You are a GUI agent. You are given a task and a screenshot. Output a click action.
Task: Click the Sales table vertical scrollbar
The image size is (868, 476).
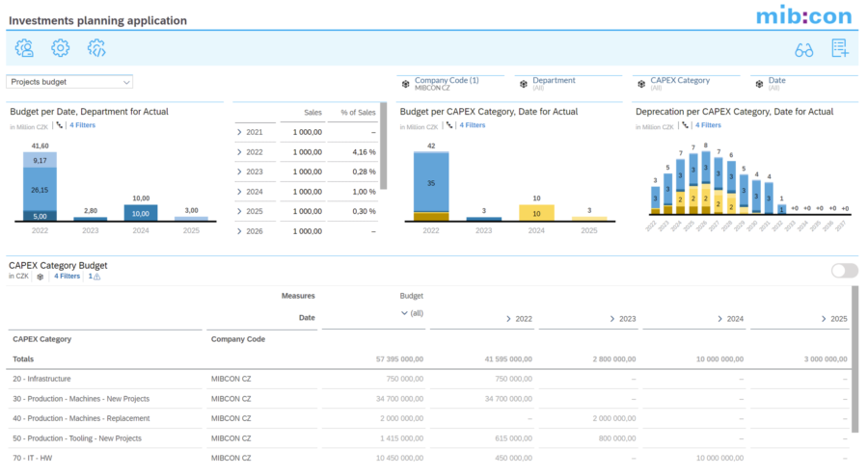point(385,145)
